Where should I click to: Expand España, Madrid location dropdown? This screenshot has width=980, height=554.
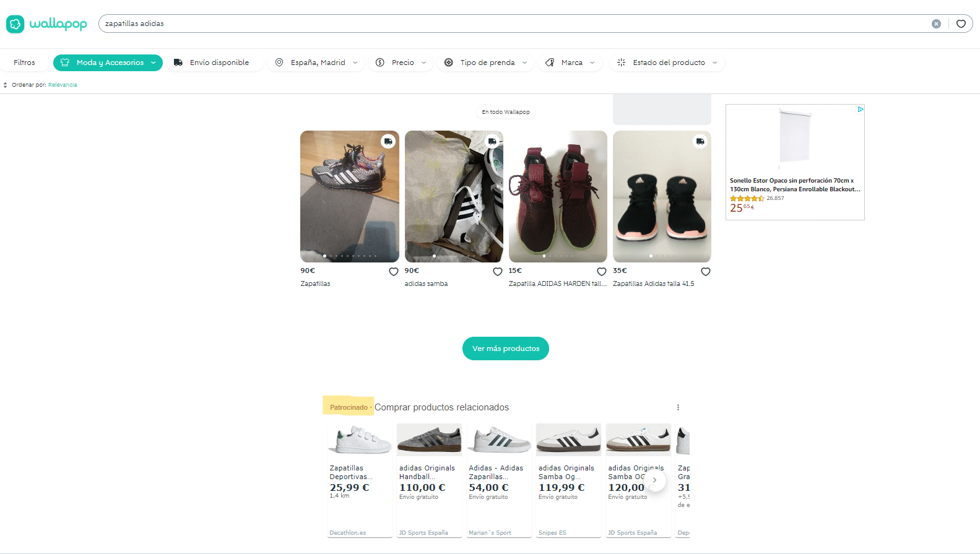316,63
